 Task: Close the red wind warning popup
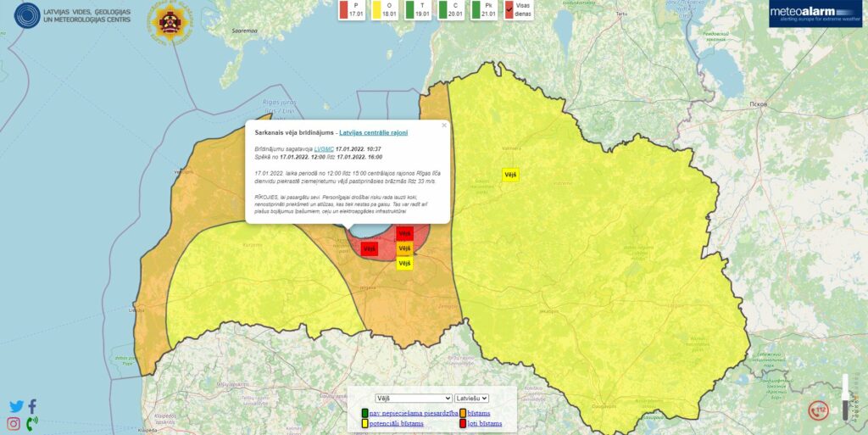pyautogui.click(x=443, y=125)
